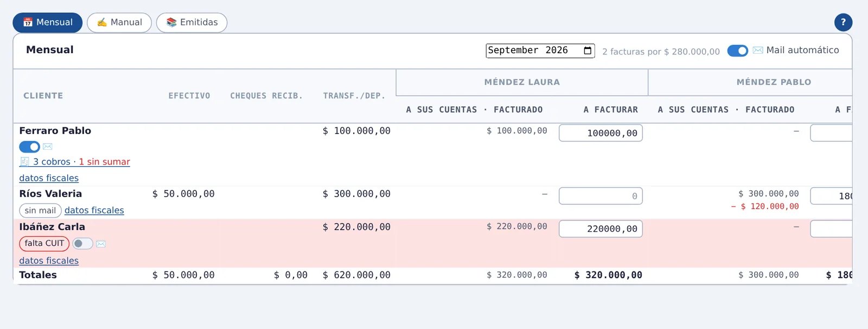Click the '2 facturas por $ 280.000,00' summary
Viewport: 868px width, 329px height.
pos(661,52)
